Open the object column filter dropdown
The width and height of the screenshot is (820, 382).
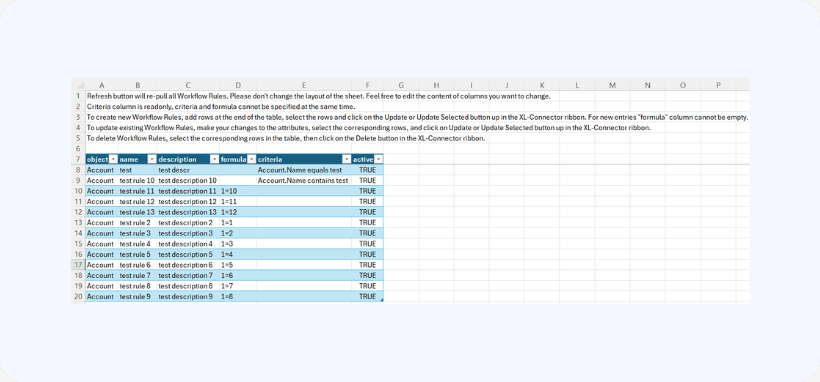tap(113, 159)
